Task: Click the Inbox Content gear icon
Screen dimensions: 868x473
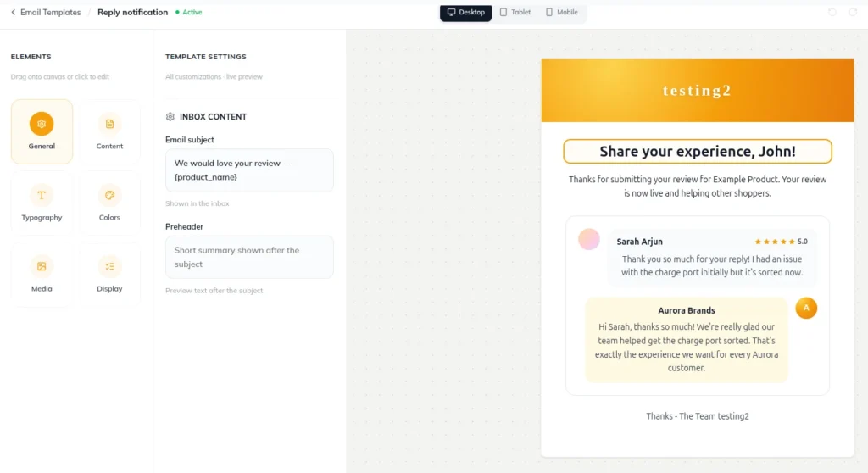Action: (x=170, y=116)
